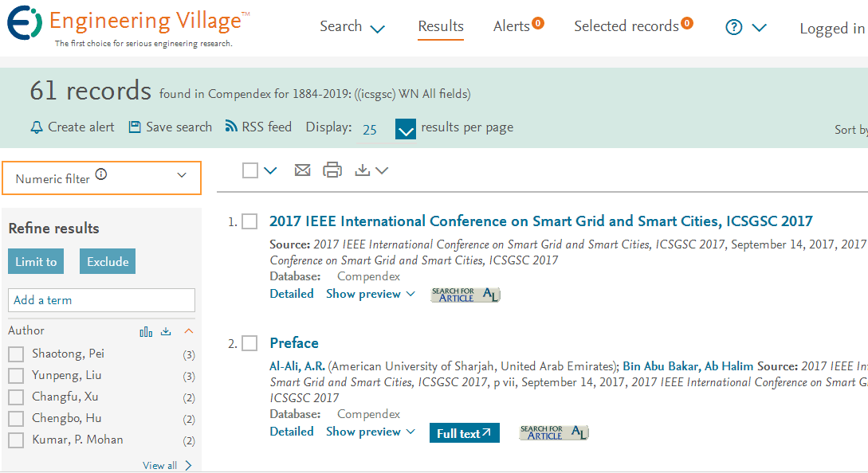Expand Show preview for Preface record

tap(371, 432)
